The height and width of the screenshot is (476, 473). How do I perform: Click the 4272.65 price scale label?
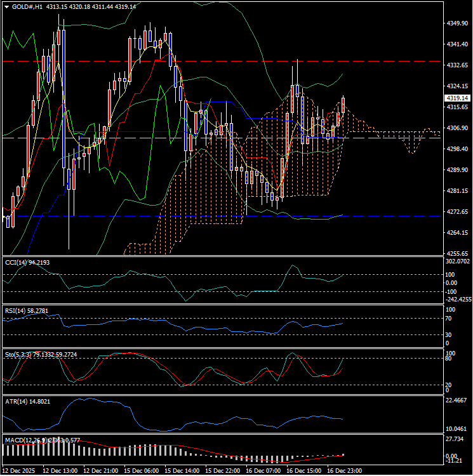point(457,211)
